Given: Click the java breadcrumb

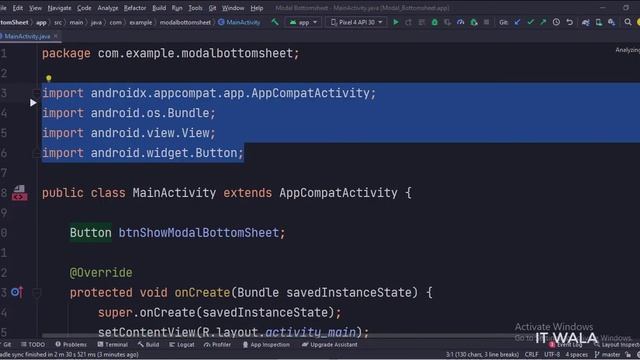Looking at the screenshot, I should pyautogui.click(x=96, y=22).
